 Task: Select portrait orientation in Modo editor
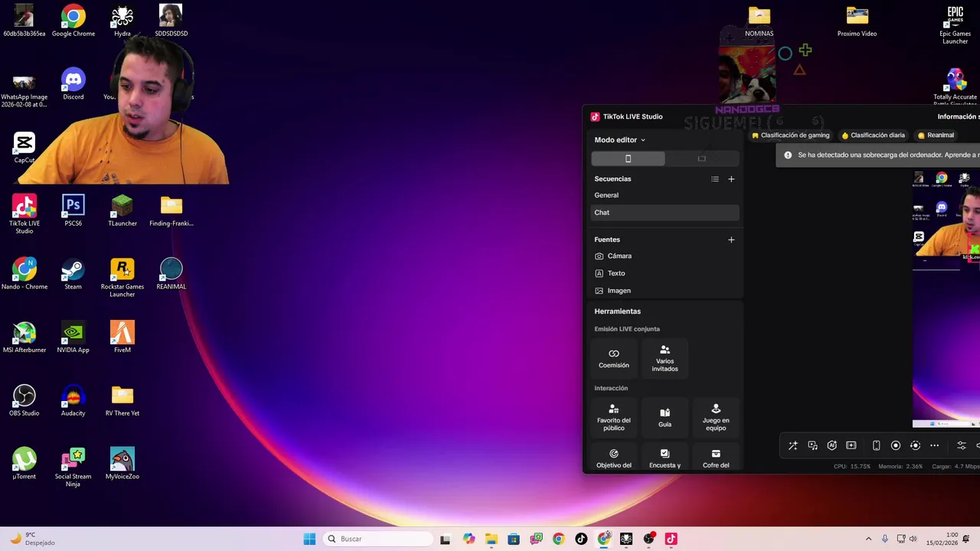(x=628, y=158)
